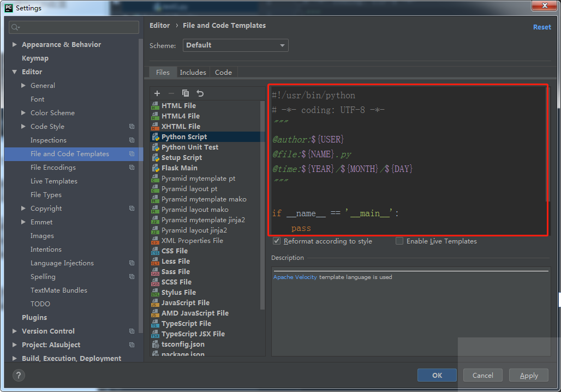Click the settings tree scrollbar
The width and height of the screenshot is (561, 392).
pyautogui.click(x=141, y=186)
